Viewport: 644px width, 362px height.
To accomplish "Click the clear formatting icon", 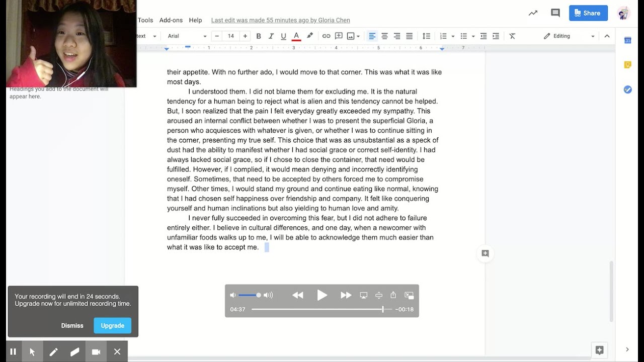I will (x=512, y=36).
